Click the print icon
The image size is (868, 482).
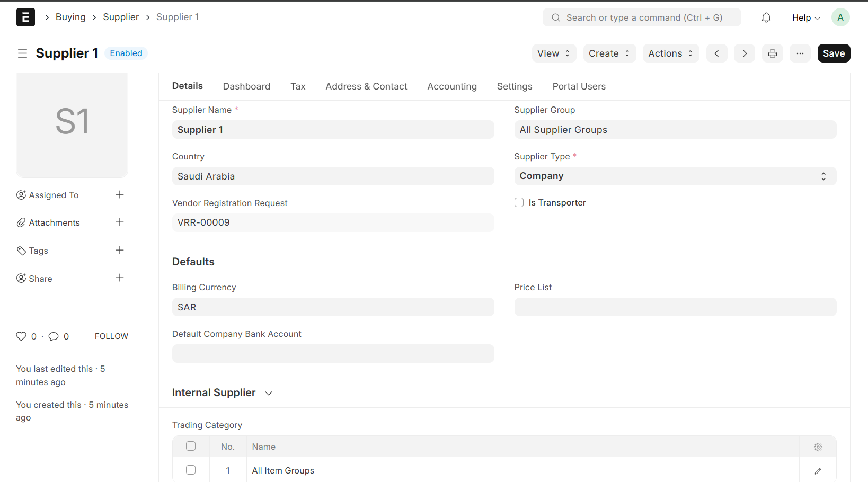coord(772,53)
